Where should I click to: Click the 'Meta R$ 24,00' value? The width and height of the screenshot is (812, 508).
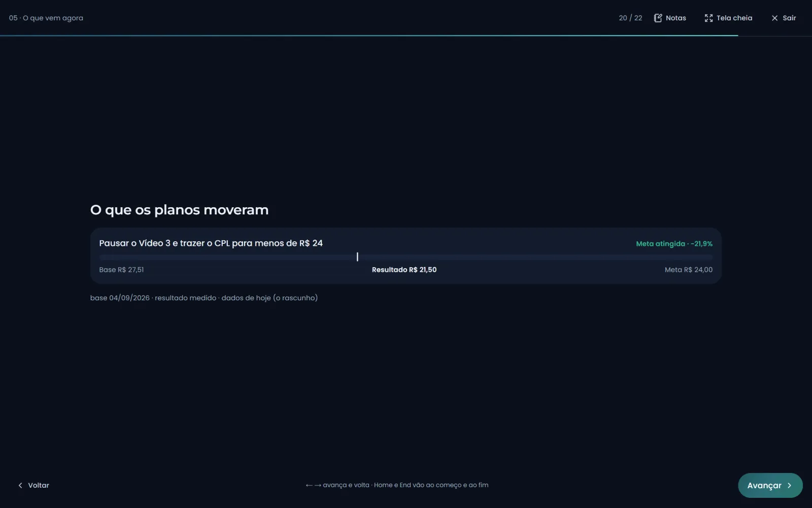click(x=689, y=270)
